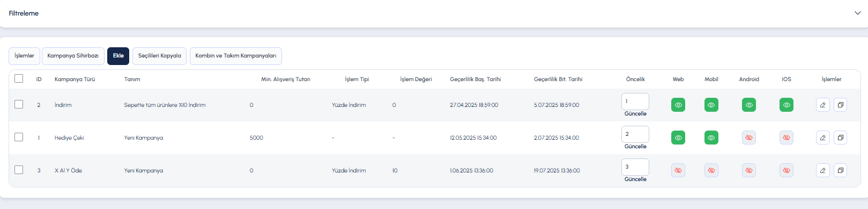Image resolution: width=868 pixels, height=209 pixels.
Task: Click the start date 27.04.2025 18:59:00
Action: coord(474,105)
